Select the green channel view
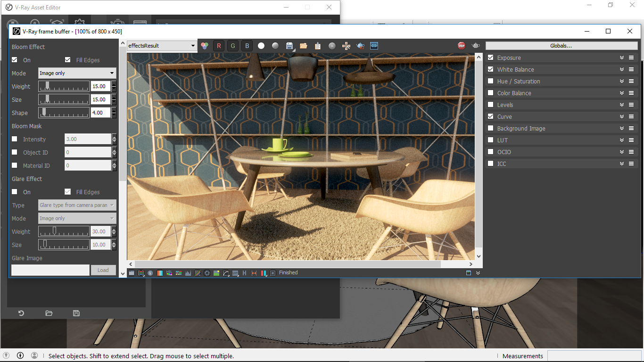 click(x=233, y=45)
